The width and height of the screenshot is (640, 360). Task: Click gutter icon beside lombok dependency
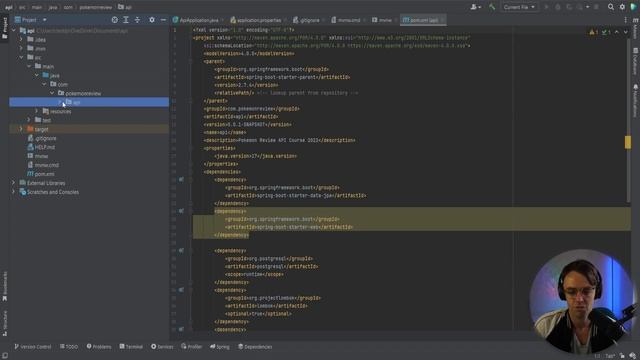[181, 290]
